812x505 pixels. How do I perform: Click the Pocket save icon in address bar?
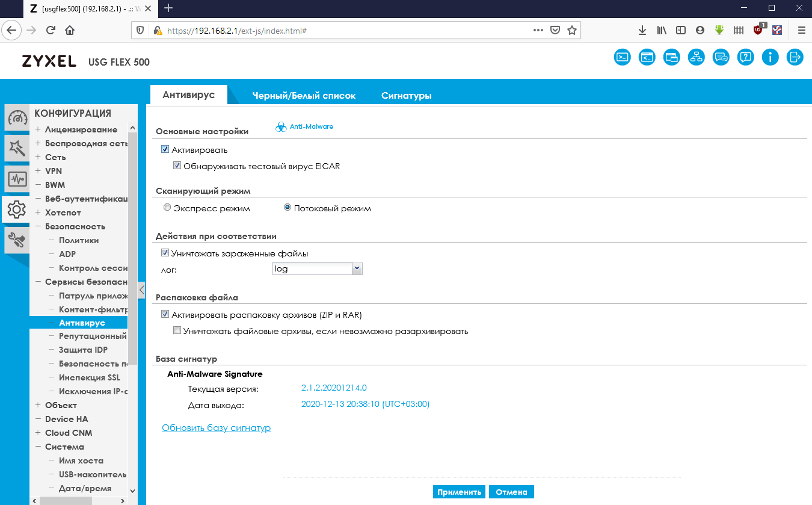point(556,30)
